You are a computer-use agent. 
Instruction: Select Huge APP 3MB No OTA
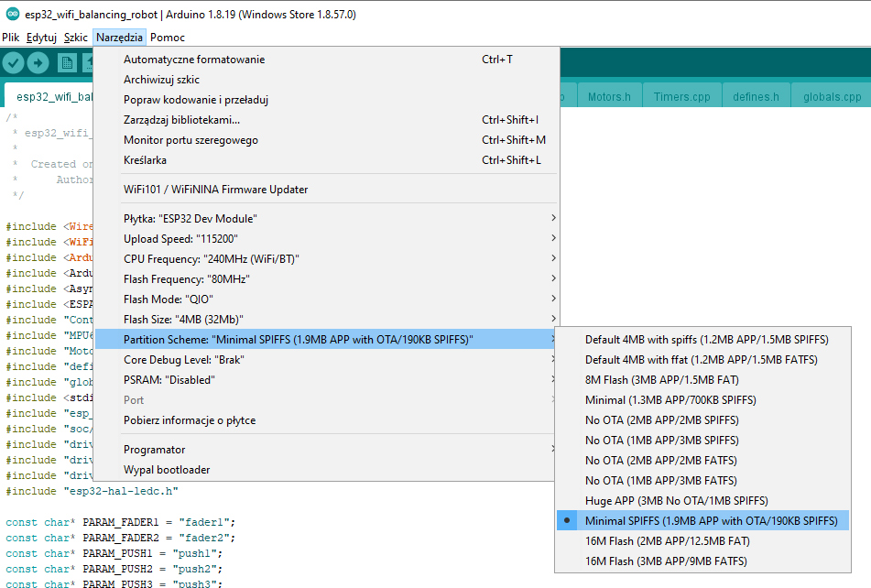click(x=702, y=501)
